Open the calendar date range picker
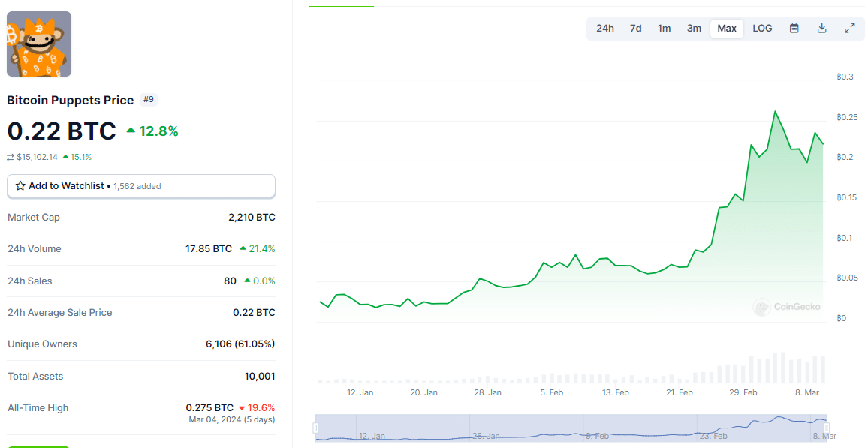This screenshot has height=448, width=868. (x=794, y=29)
